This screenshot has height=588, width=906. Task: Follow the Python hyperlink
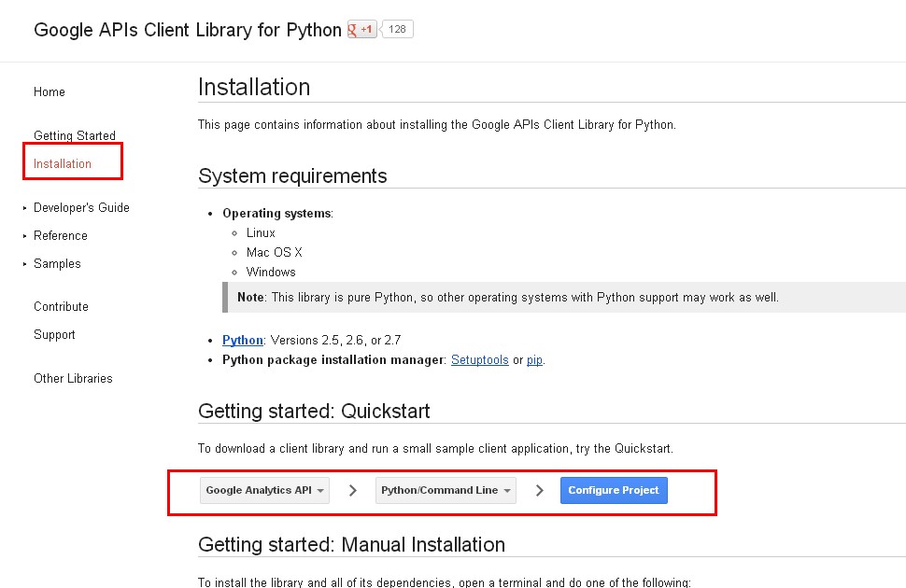[243, 341]
